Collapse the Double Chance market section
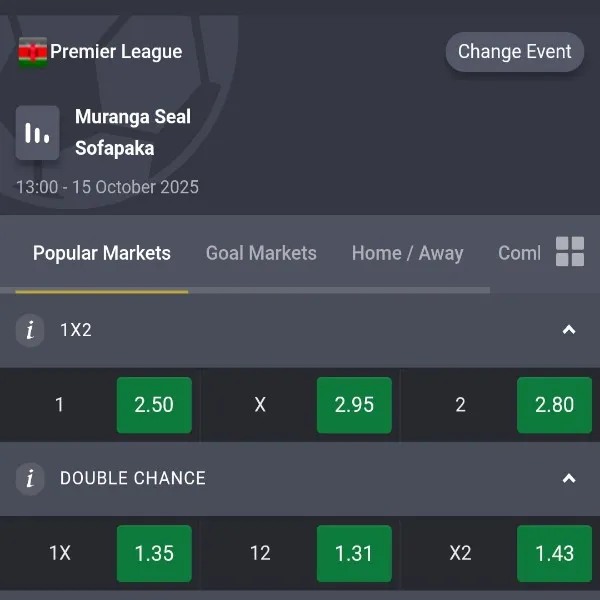This screenshot has width=600, height=600. (x=569, y=479)
